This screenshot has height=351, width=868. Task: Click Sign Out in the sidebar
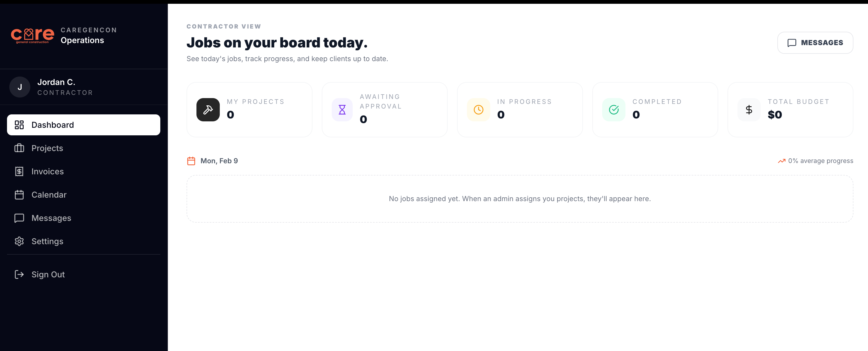84,275
